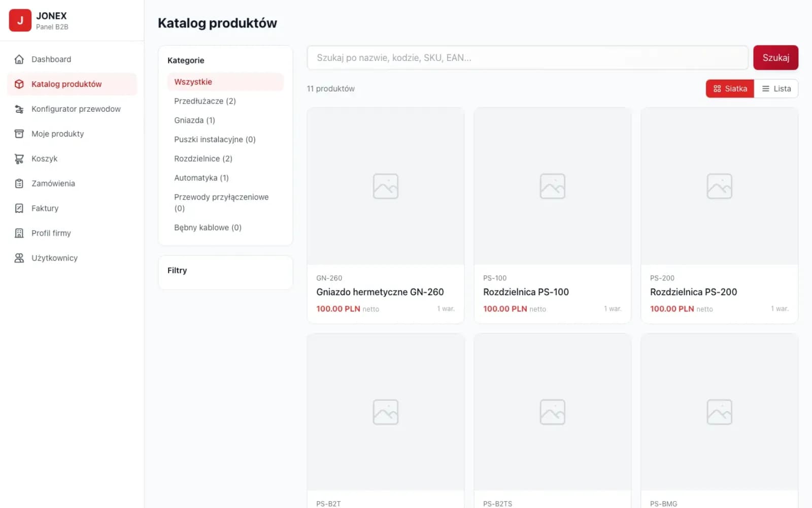Select Przewody przyłączeniowe (0) category
Image resolution: width=812 pixels, height=508 pixels.
click(225, 203)
